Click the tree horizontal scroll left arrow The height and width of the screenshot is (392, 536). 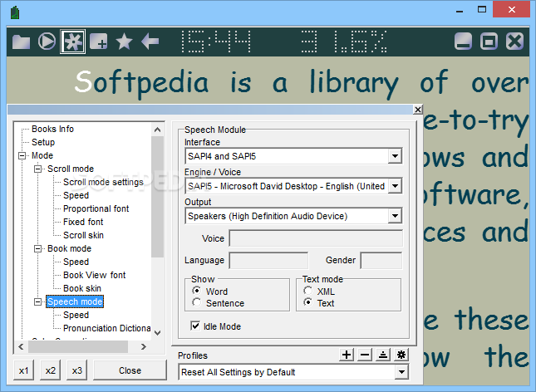point(22,346)
